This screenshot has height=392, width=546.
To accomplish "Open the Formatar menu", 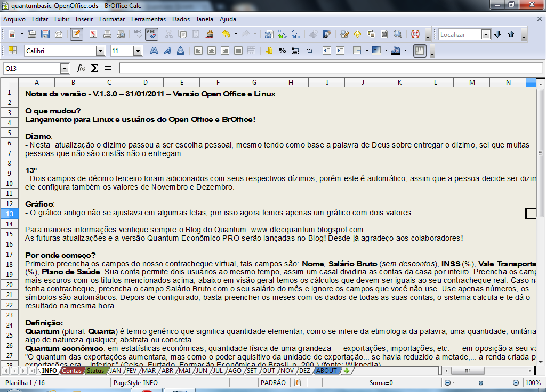I will pyautogui.click(x=112, y=19).
